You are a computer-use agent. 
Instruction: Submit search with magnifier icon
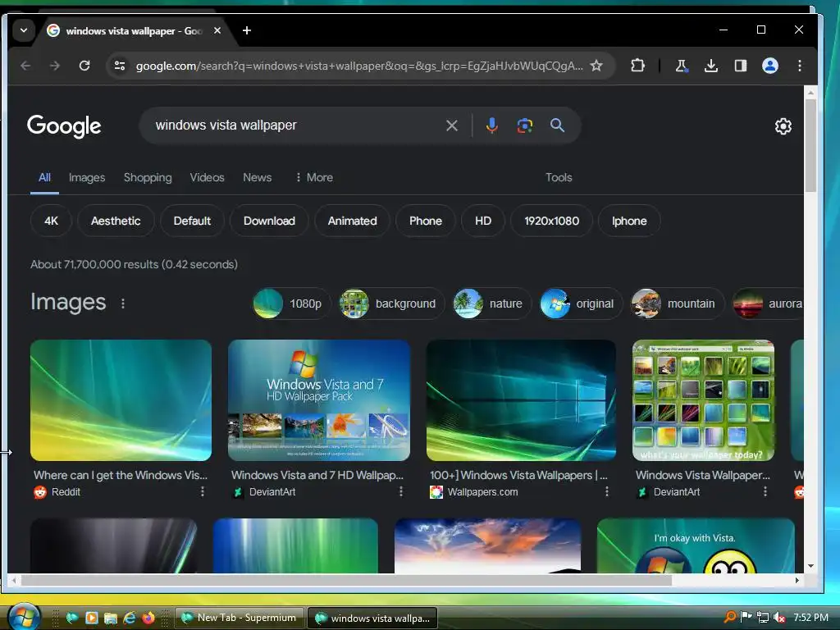557,126
